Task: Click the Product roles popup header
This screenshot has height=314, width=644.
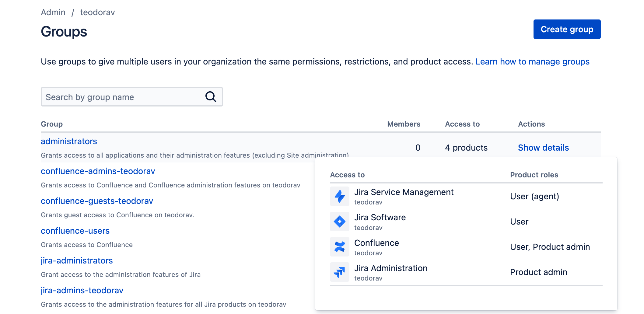Action: coord(534,175)
